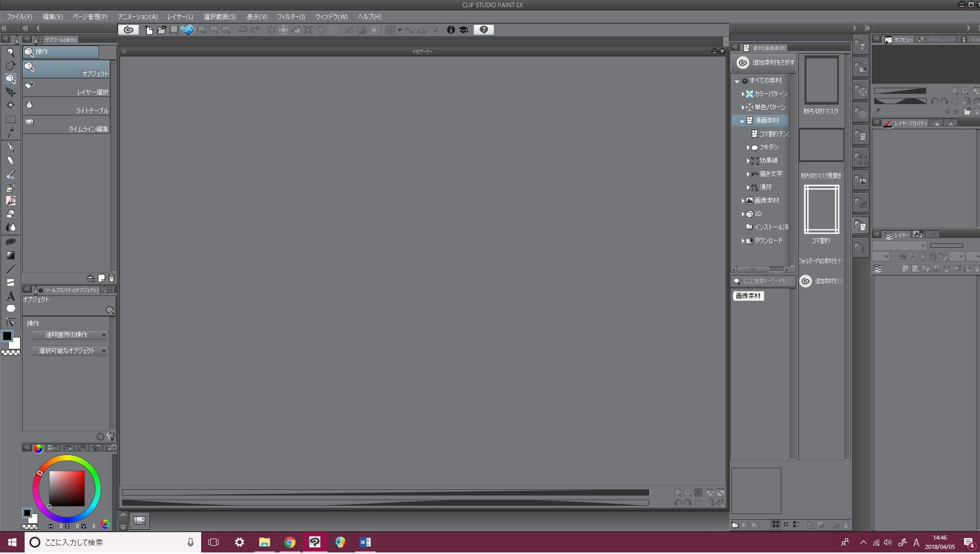Image resolution: width=980 pixels, height=554 pixels.
Task: Click the red color square in color wheel
Action: (67, 488)
